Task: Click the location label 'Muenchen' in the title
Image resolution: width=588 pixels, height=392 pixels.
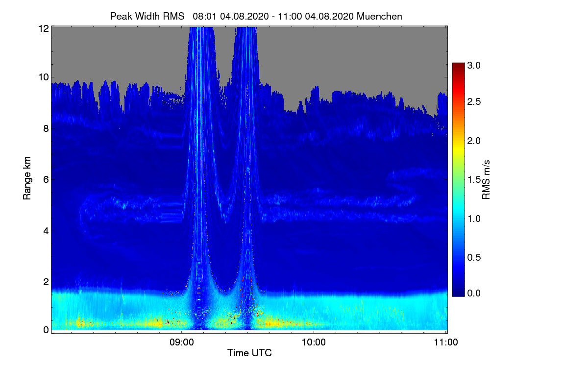Action: tap(380, 16)
